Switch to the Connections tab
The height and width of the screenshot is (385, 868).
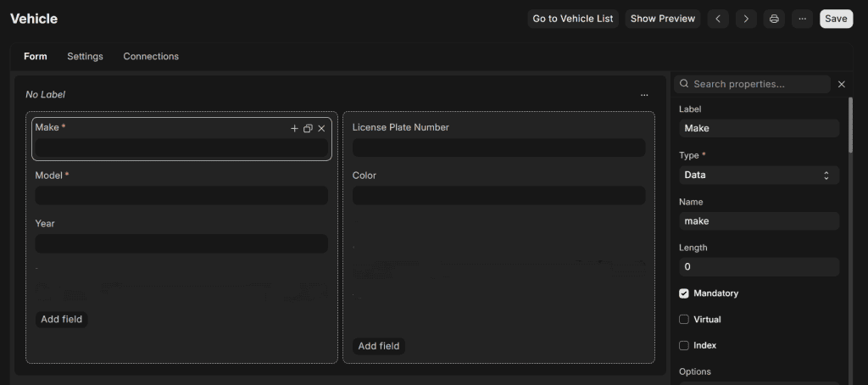pyautogui.click(x=151, y=56)
